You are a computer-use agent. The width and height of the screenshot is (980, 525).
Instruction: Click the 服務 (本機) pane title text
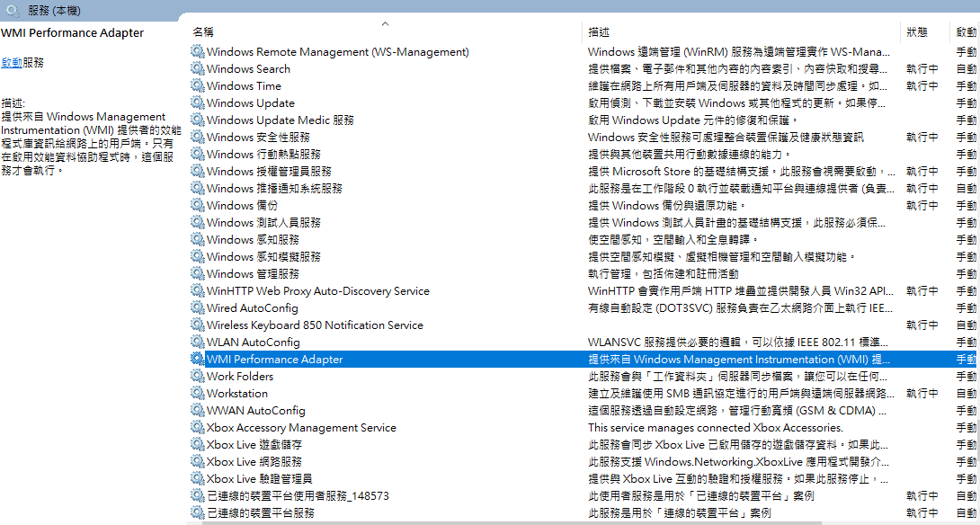[54, 11]
